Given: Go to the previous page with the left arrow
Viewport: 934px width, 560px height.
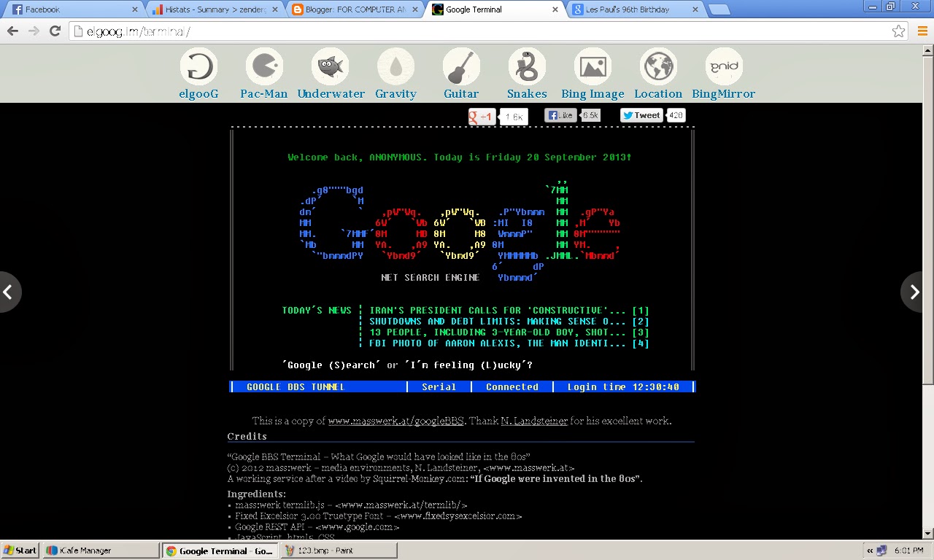Looking at the screenshot, I should click(x=9, y=292).
